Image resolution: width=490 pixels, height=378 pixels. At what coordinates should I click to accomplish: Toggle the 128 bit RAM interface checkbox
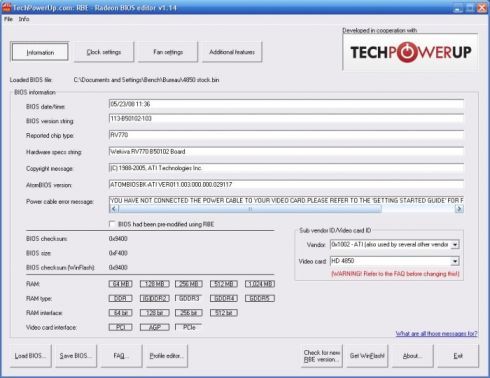(155, 313)
